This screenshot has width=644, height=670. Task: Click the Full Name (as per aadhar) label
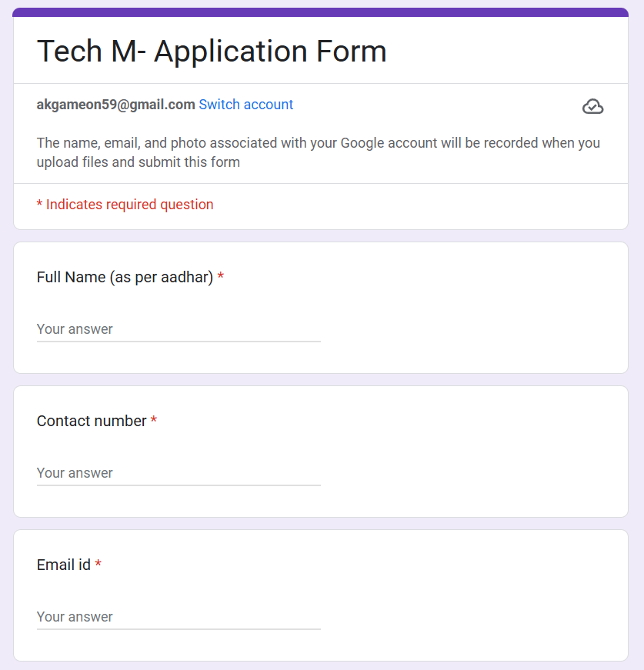(125, 277)
